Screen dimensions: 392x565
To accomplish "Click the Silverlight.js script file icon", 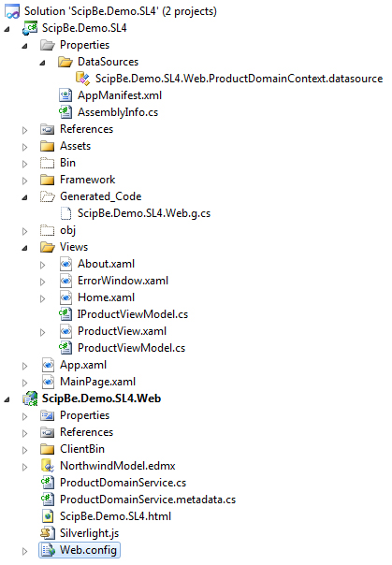I will [48, 533].
